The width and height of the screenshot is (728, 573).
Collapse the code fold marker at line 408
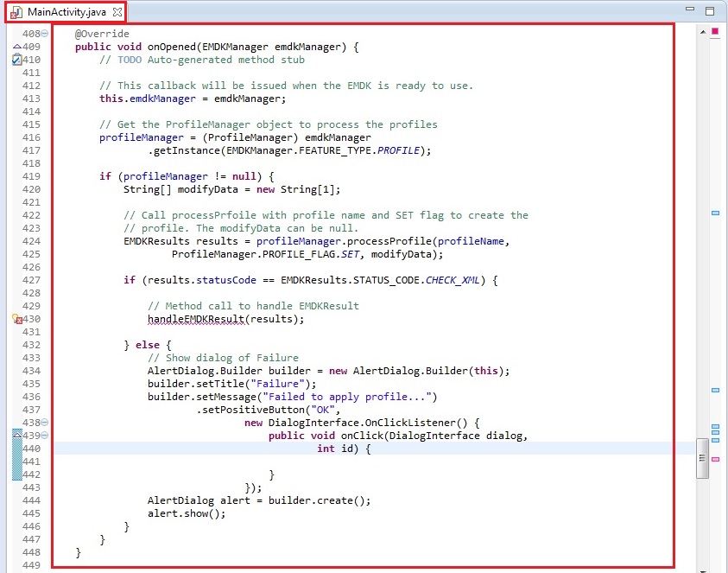tap(44, 33)
